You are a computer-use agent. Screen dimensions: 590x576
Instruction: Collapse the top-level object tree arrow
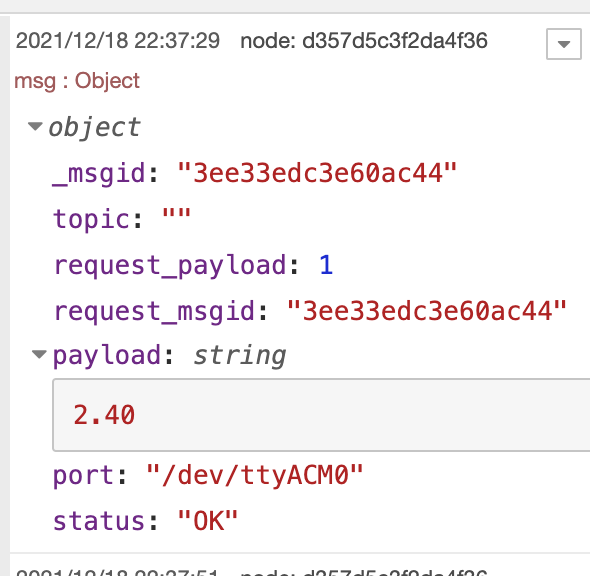(35, 126)
